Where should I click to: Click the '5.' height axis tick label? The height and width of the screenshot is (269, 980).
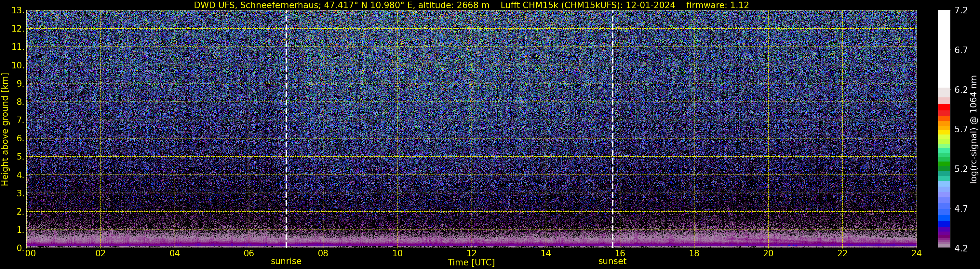[x=20, y=157]
